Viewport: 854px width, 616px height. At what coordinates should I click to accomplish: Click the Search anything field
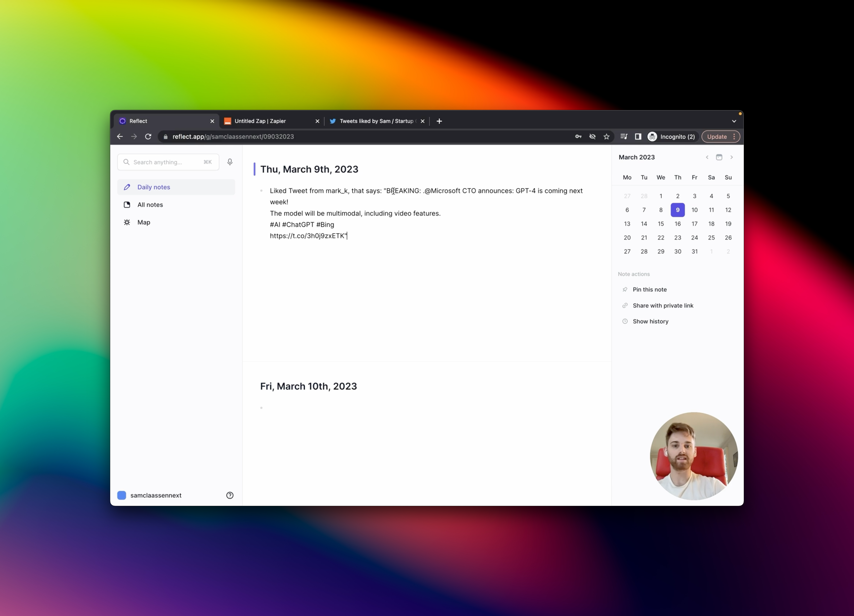point(168,162)
